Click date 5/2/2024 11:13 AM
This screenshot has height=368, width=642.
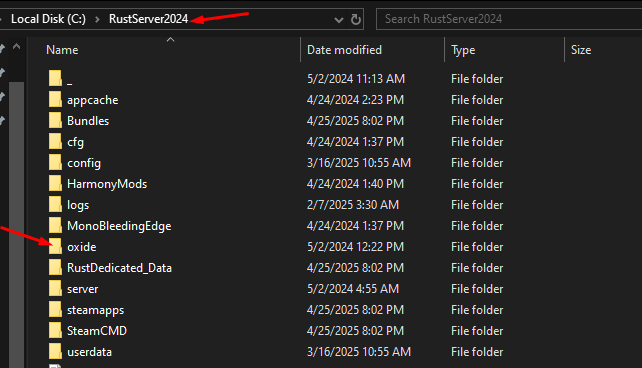[x=356, y=79]
